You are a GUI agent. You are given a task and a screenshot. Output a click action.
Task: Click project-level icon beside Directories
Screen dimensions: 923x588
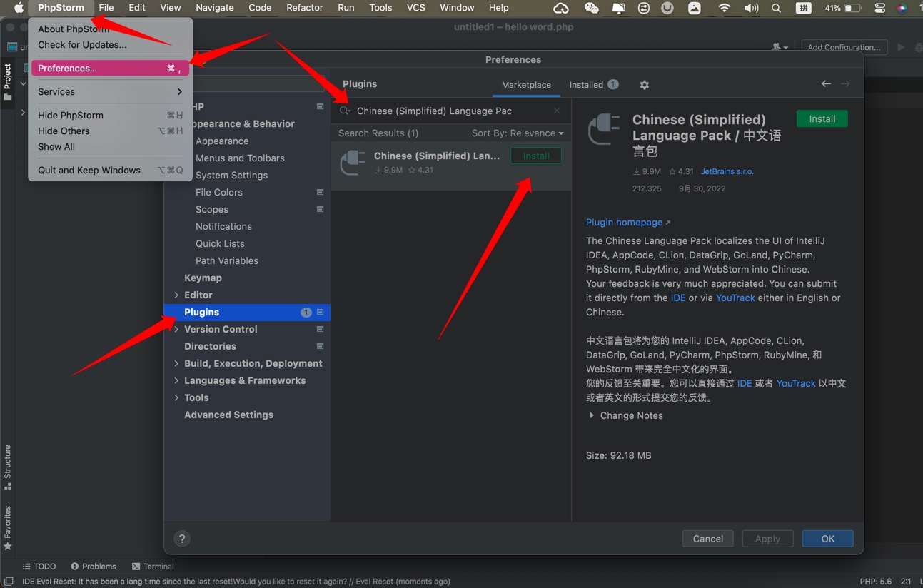tap(321, 347)
